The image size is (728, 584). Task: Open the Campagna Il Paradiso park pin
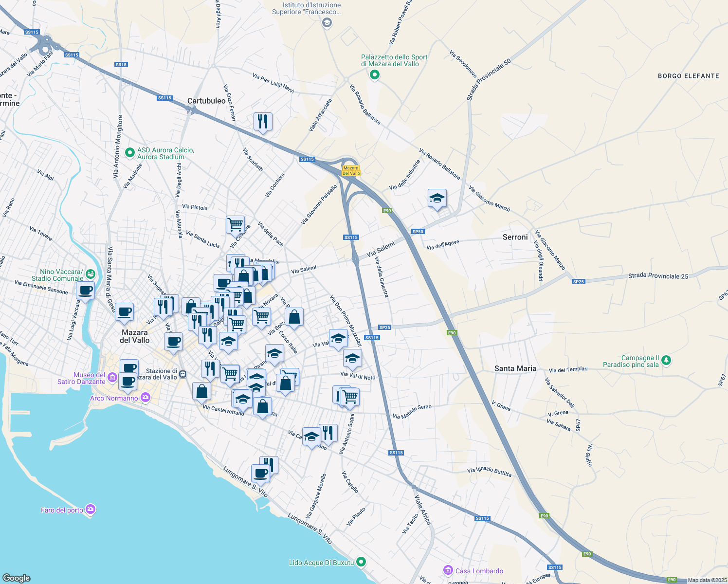click(667, 361)
